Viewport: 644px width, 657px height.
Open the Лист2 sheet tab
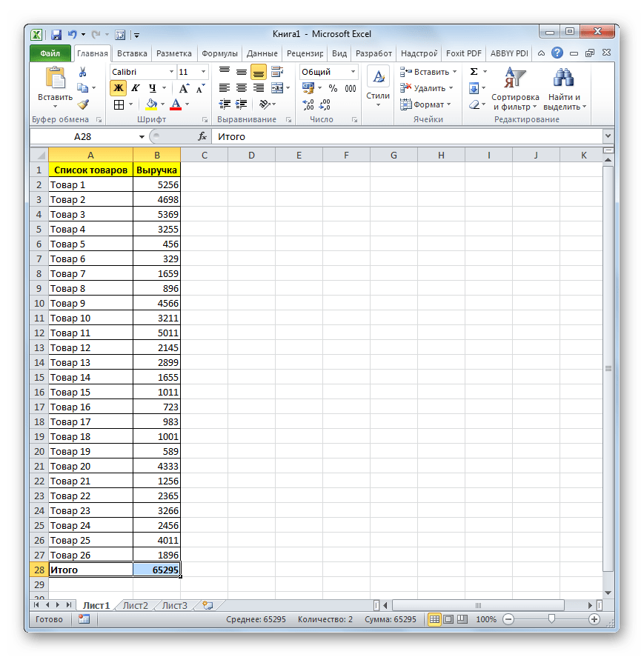tap(136, 605)
